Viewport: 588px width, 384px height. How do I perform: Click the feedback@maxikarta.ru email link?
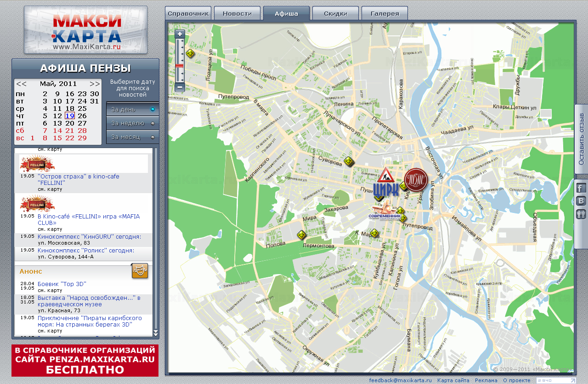pyautogui.click(x=401, y=380)
